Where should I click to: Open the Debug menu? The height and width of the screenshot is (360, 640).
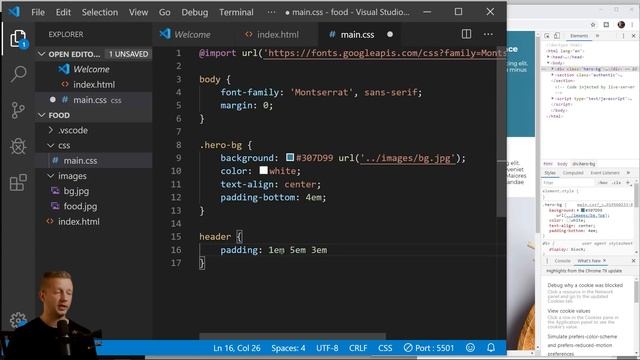195,12
